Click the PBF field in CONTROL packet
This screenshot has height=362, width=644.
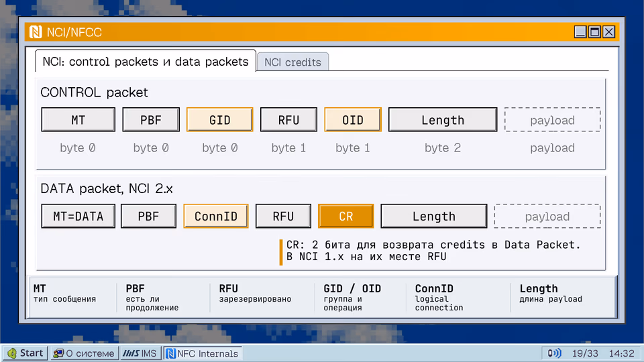click(x=151, y=120)
